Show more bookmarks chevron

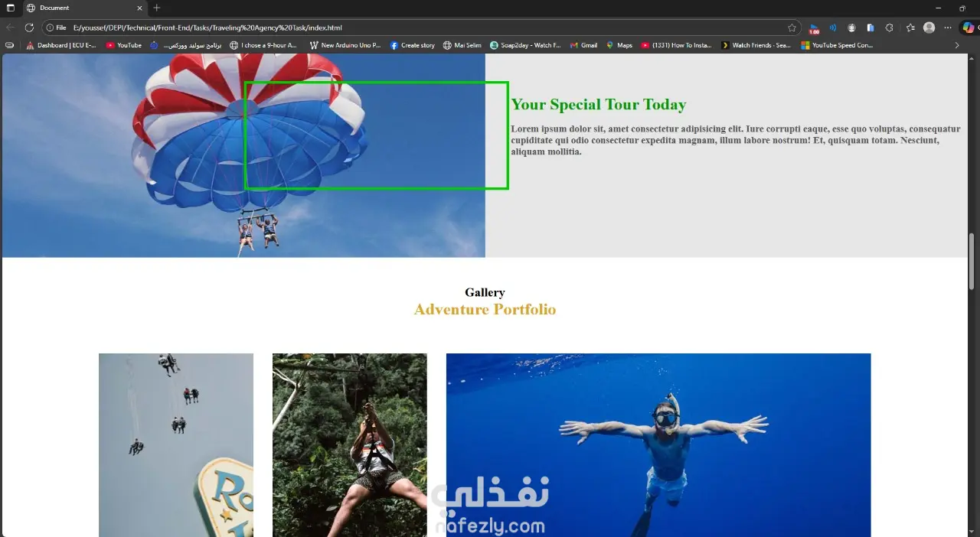tap(956, 45)
